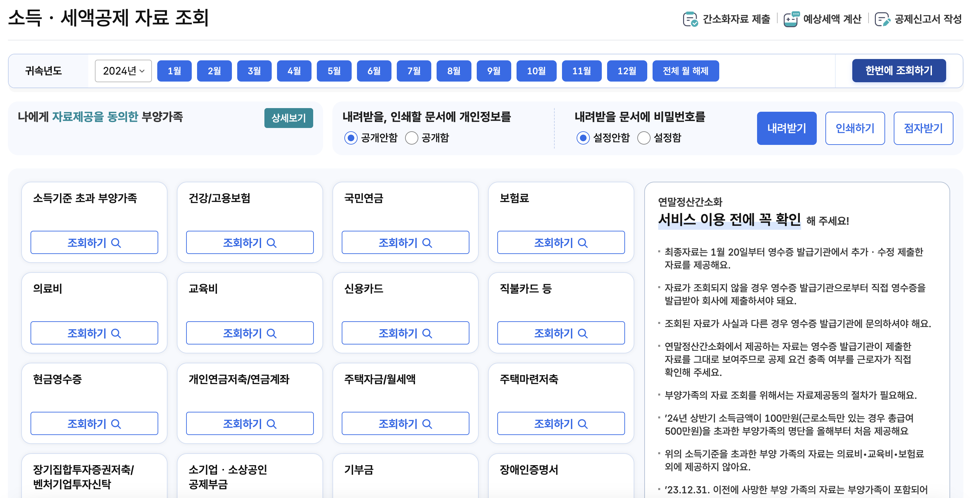
Task: Click 조회하기 under 보험료
Action: pyautogui.click(x=561, y=243)
